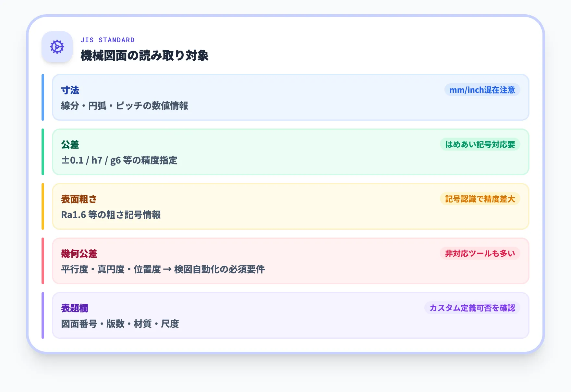Toggle the 表題欄 card selection
The width and height of the screenshot is (571, 392).
click(290, 315)
